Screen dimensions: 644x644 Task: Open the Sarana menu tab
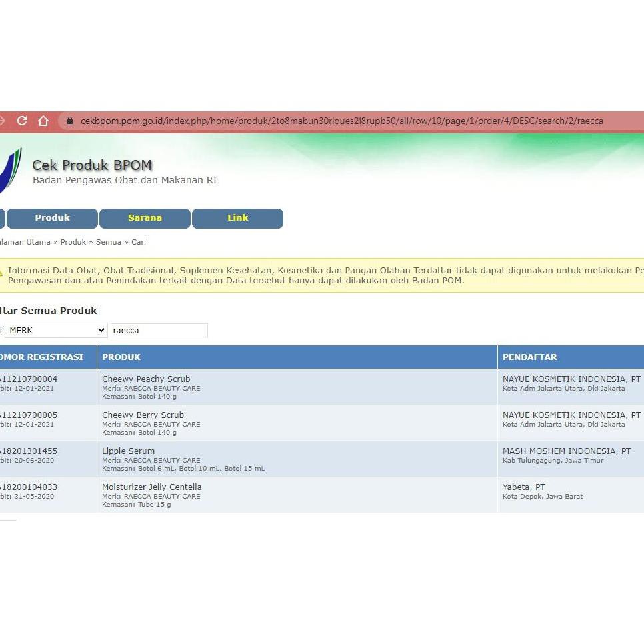click(145, 218)
